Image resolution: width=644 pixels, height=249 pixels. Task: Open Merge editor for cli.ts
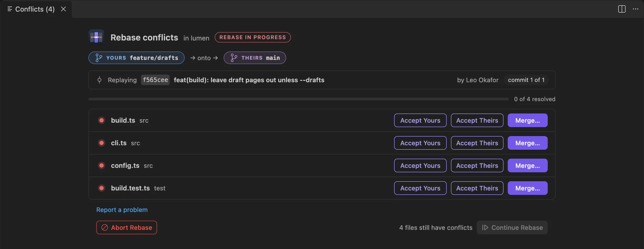[x=528, y=143]
